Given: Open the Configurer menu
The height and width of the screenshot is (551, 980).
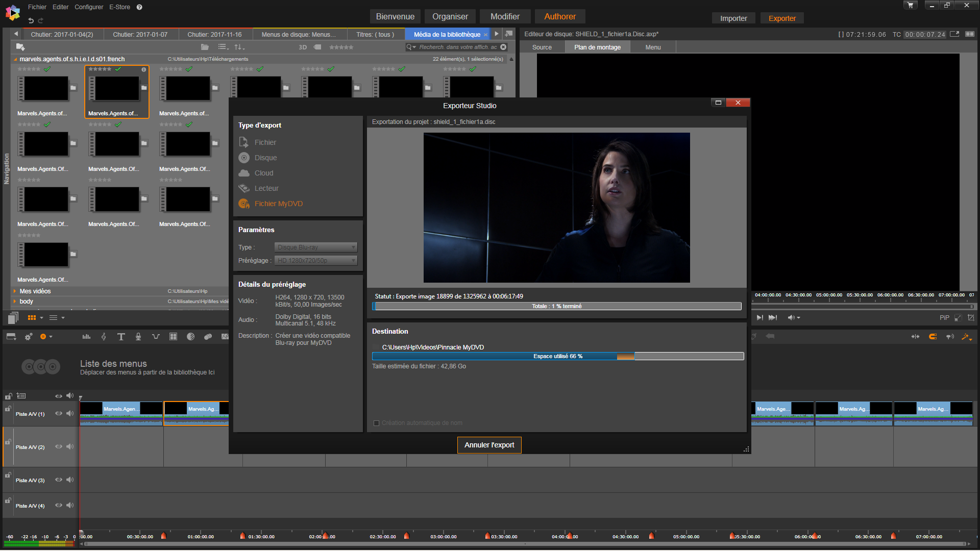Looking at the screenshot, I should pos(89,7).
